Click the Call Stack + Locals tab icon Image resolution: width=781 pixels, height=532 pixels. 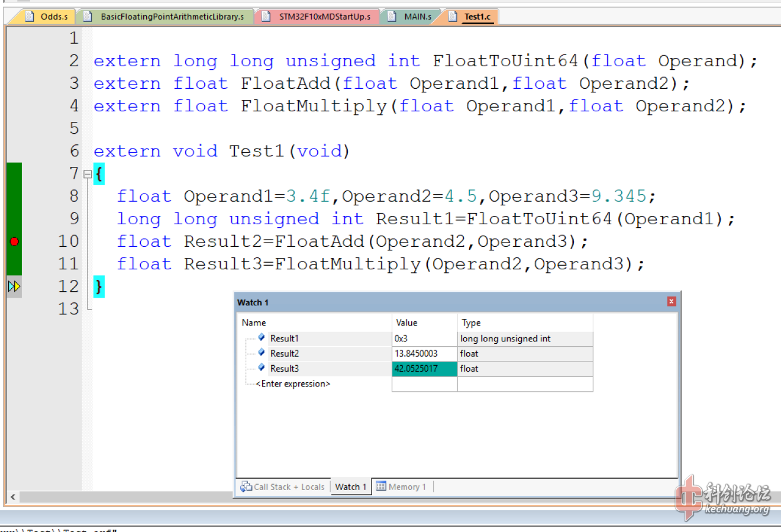tap(246, 487)
